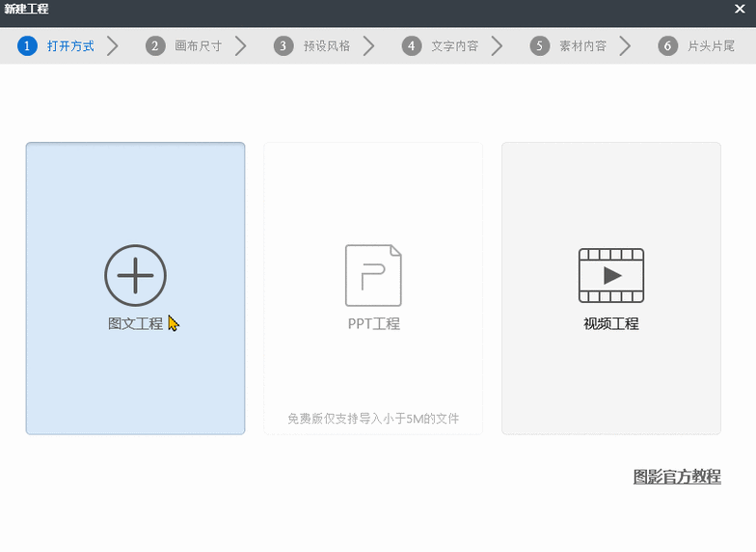
Task: Click the chevron arrow after 文字内容
Action: point(498,45)
